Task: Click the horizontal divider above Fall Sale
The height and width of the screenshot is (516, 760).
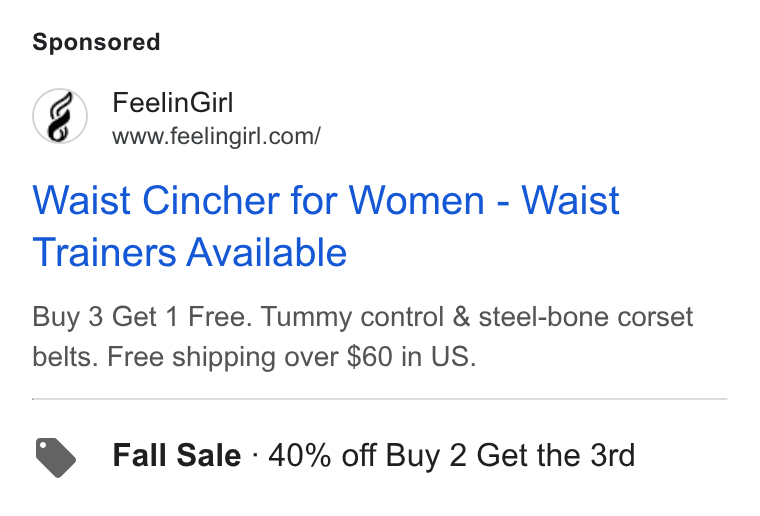Action: pyautogui.click(x=380, y=399)
